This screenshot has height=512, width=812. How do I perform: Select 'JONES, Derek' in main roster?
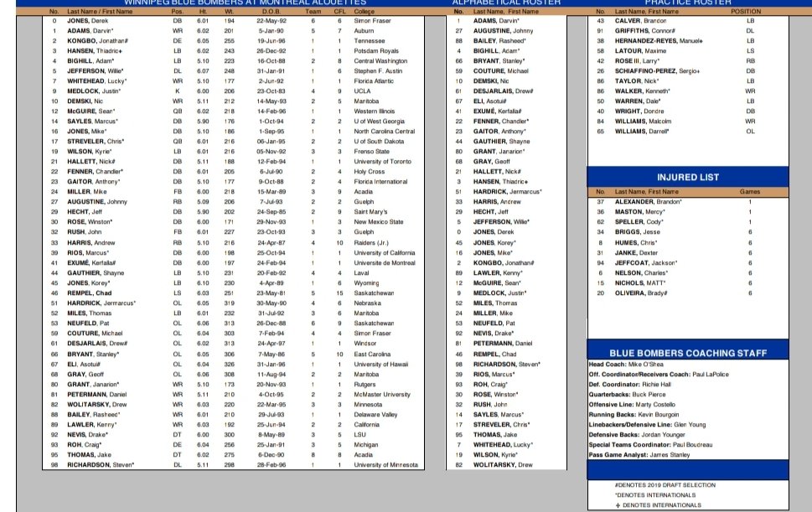(x=87, y=21)
